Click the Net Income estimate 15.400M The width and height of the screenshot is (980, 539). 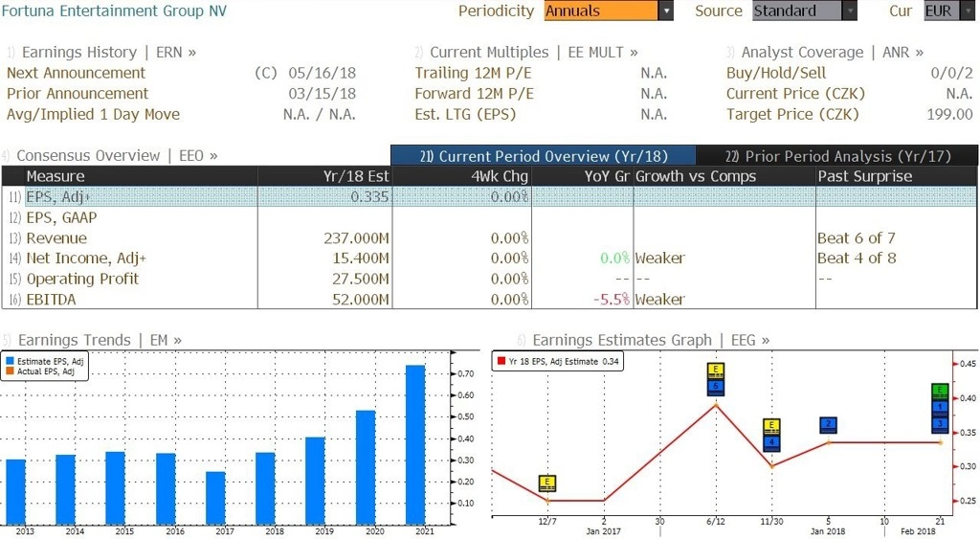pos(361,258)
